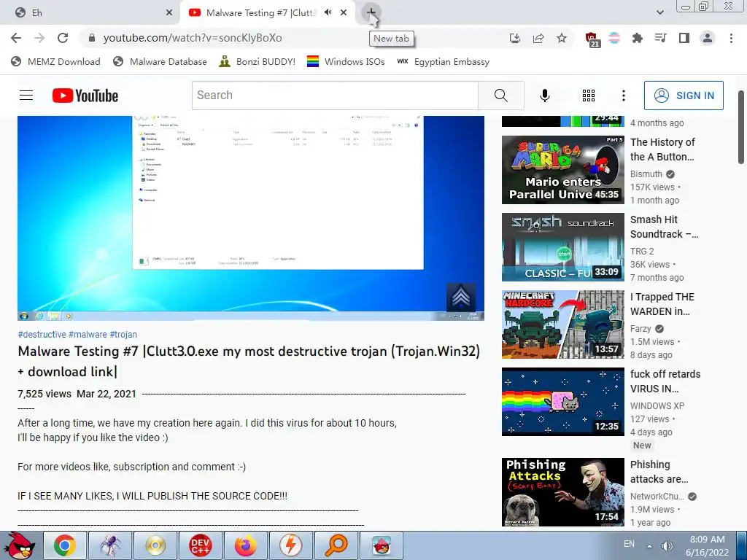The height and width of the screenshot is (560, 747).
Task: Open the Phishing attacks are… title
Action: 659,472
